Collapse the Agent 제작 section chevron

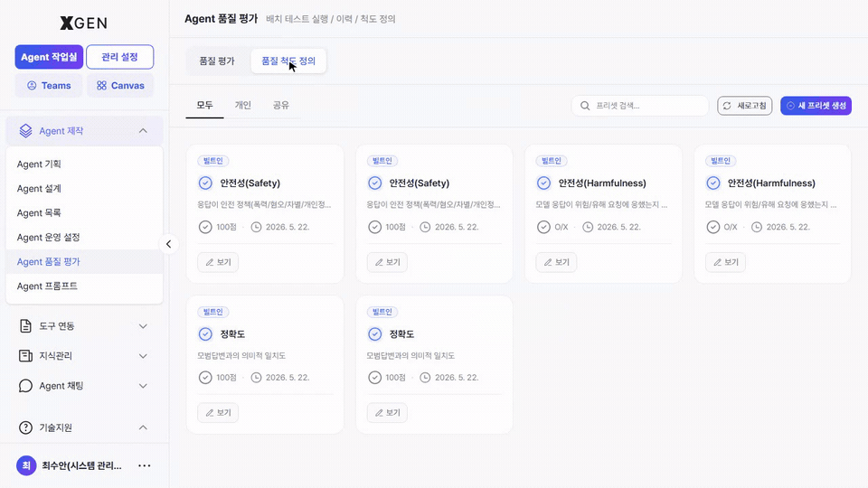(x=143, y=131)
